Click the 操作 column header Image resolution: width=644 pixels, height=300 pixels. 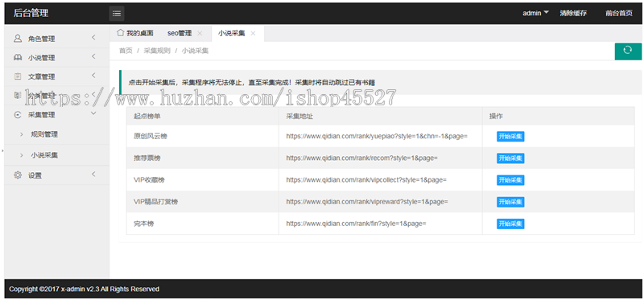pos(559,116)
